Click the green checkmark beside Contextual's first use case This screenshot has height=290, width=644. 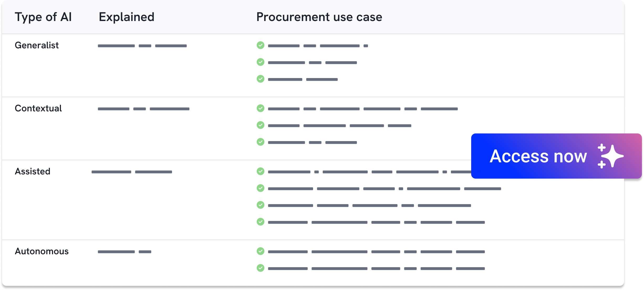260,108
